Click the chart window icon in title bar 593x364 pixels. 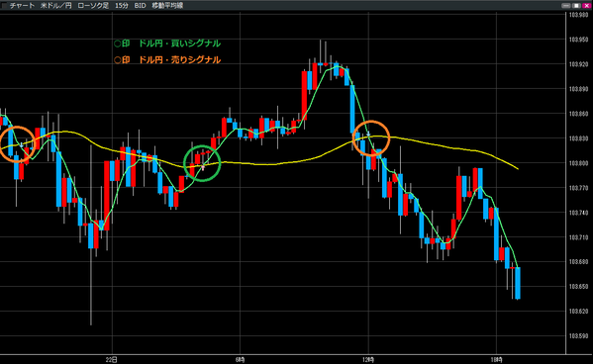point(5,6)
